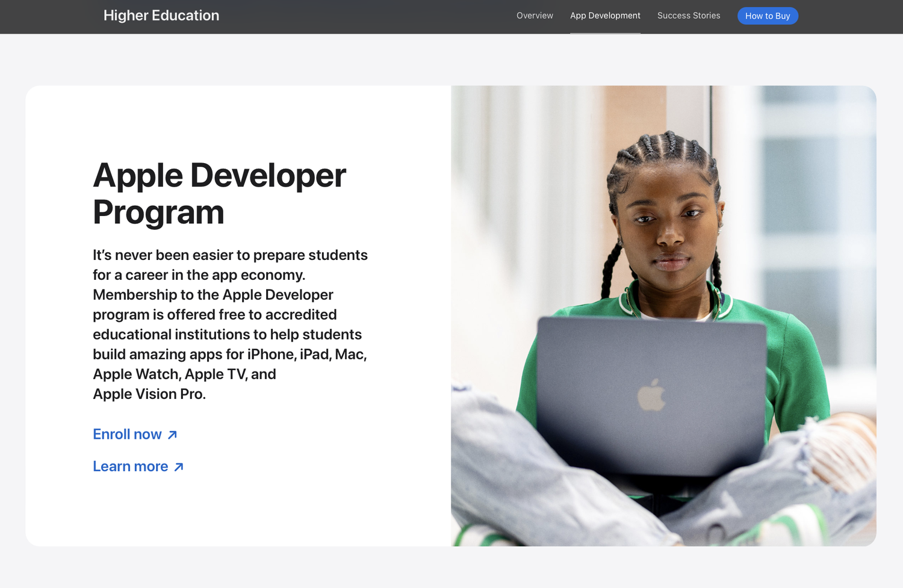Viewport: 903px width, 588px height.
Task: Select the App Development tab
Action: point(605,16)
